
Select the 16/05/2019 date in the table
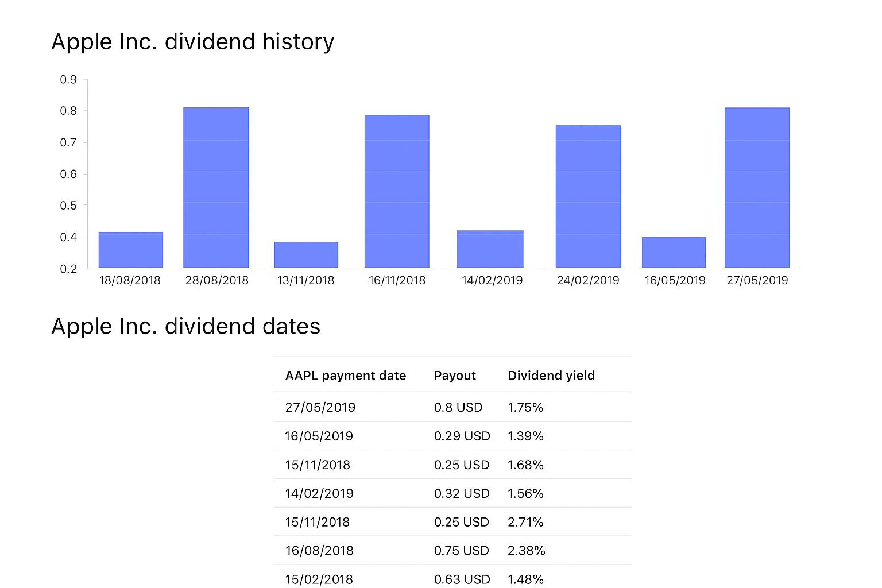(319, 436)
